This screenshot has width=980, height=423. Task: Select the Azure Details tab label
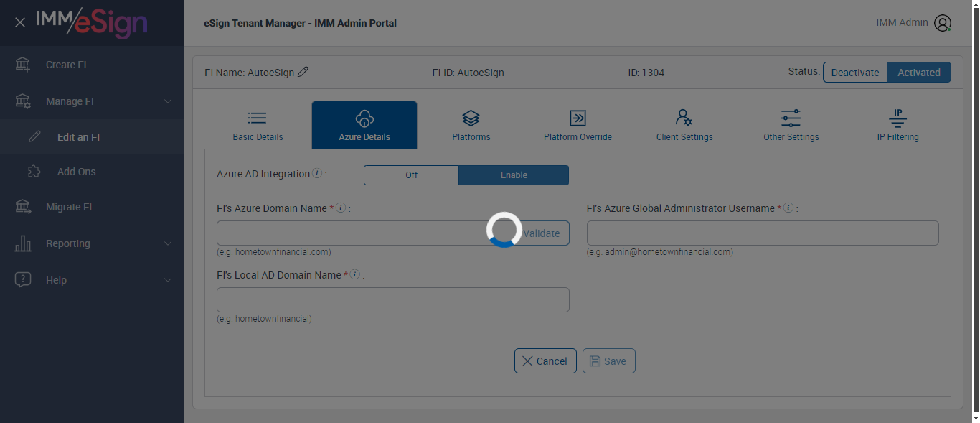(364, 137)
